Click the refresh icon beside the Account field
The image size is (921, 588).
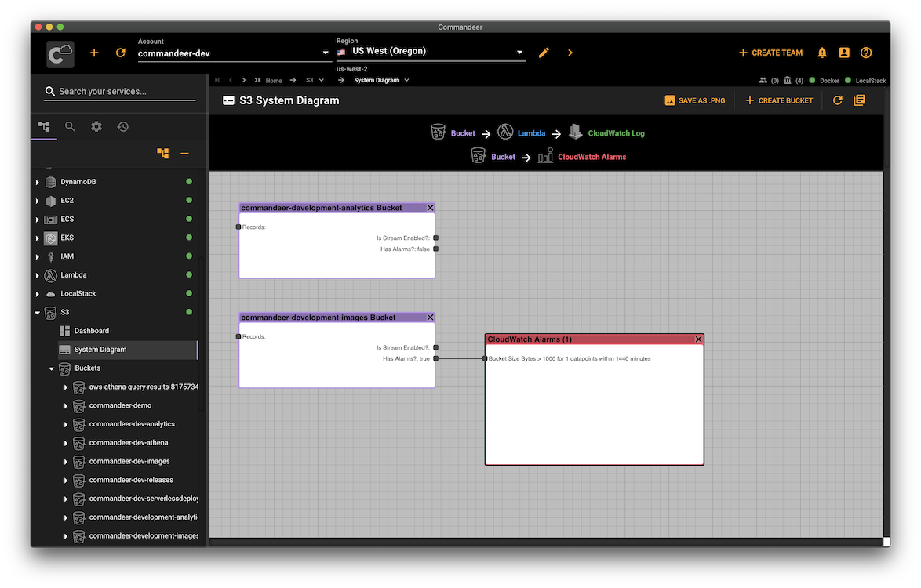(x=120, y=53)
